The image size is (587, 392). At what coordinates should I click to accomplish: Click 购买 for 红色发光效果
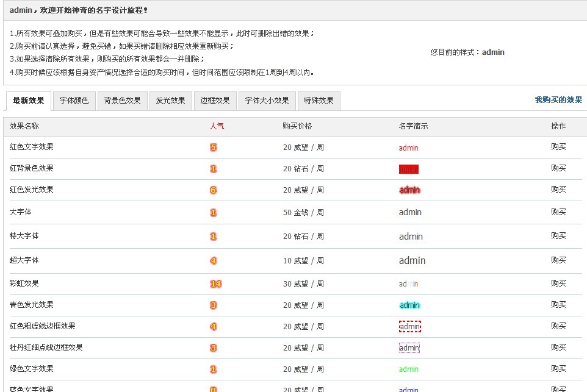(558, 190)
